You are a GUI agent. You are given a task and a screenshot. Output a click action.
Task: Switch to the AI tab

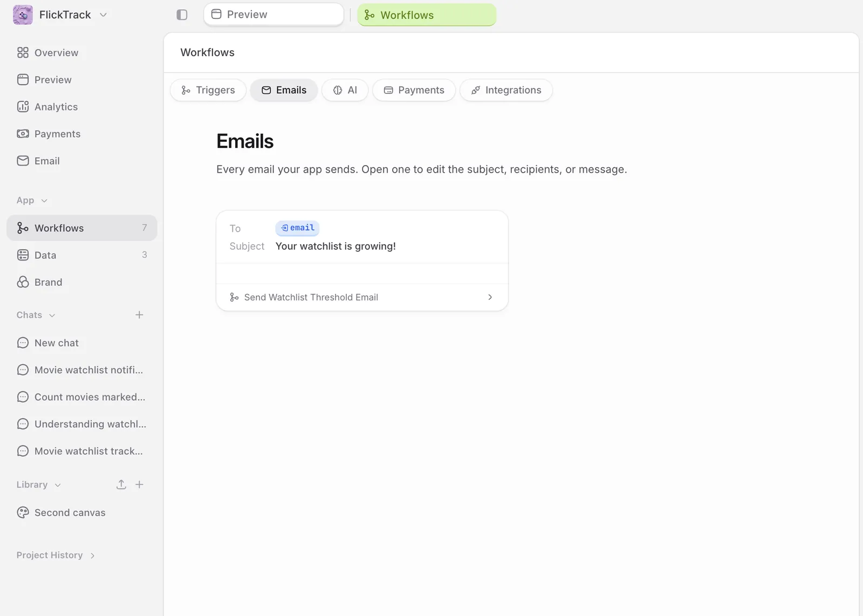[x=345, y=90]
